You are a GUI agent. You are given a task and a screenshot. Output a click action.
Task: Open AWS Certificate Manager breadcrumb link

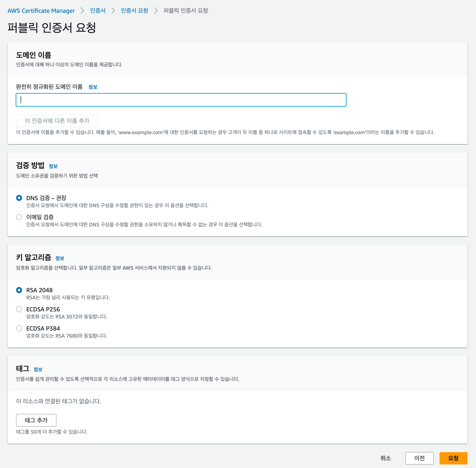[41, 11]
